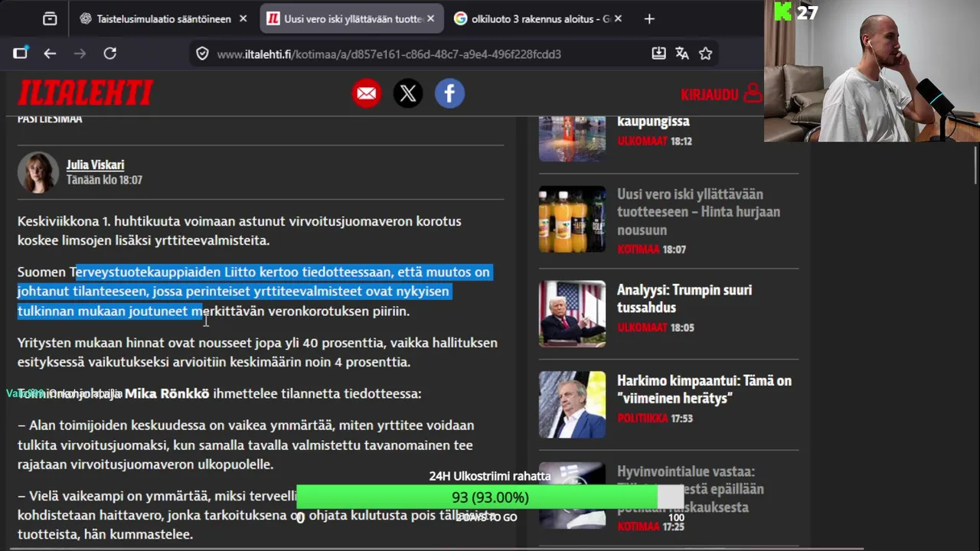The height and width of the screenshot is (551, 980).
Task: Bookmark this page with star icon
Action: (x=706, y=54)
